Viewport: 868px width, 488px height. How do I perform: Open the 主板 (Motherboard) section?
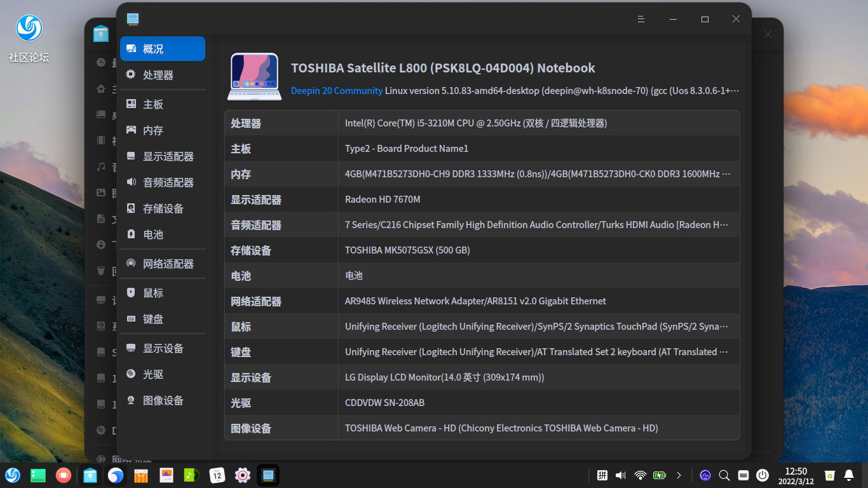(x=153, y=104)
